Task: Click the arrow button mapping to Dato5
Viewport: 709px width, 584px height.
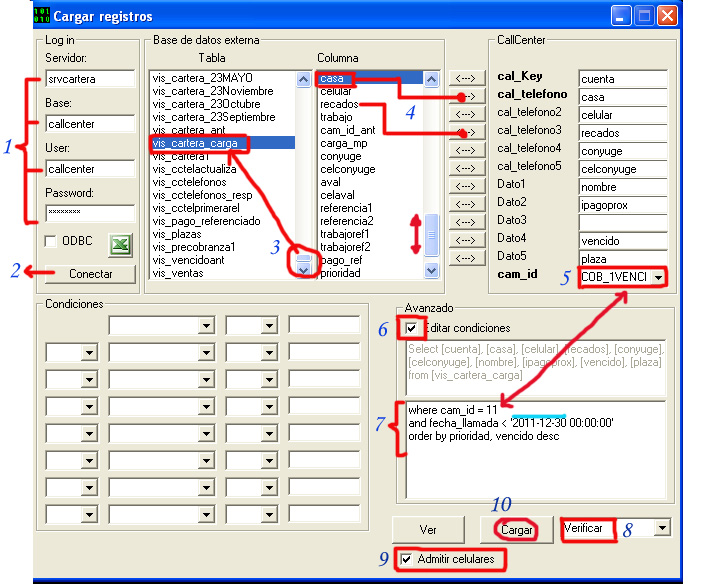Action: click(466, 258)
